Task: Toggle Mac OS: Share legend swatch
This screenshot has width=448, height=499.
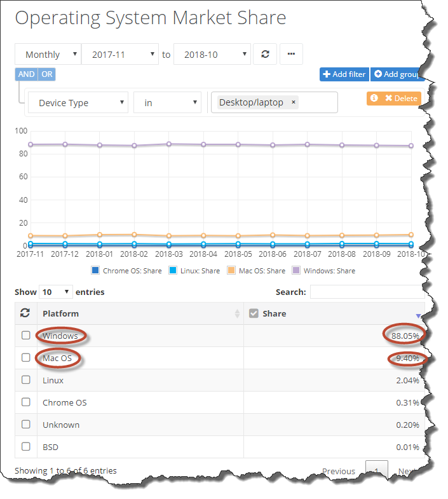Action: click(231, 271)
